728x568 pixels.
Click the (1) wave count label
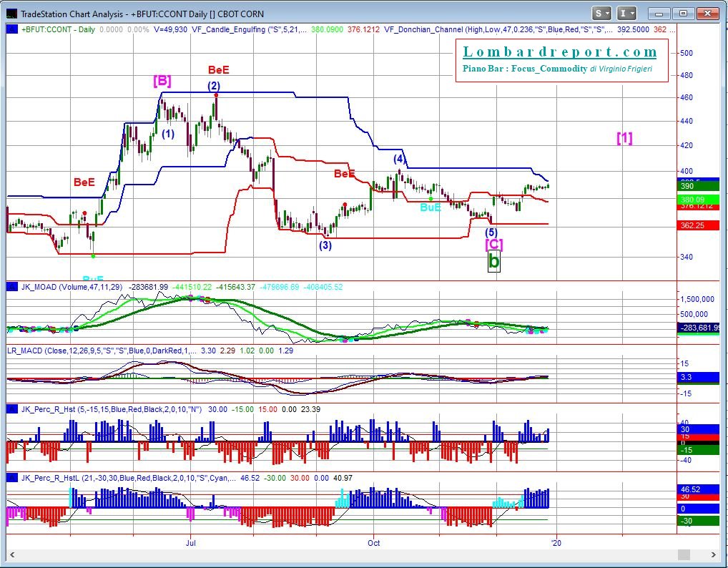point(168,134)
